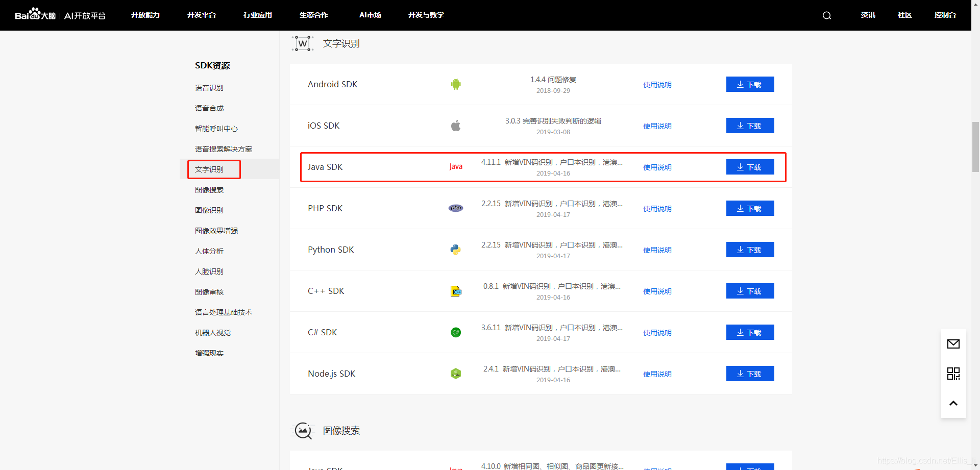980x470 pixels.
Task: Open the 开发与教学 menu
Action: 426,15
